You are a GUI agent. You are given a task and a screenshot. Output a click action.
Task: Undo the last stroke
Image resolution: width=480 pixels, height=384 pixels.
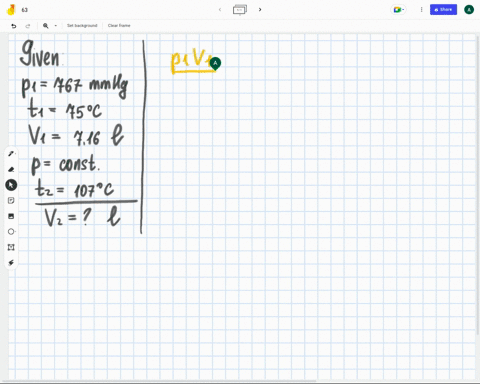pos(14,26)
